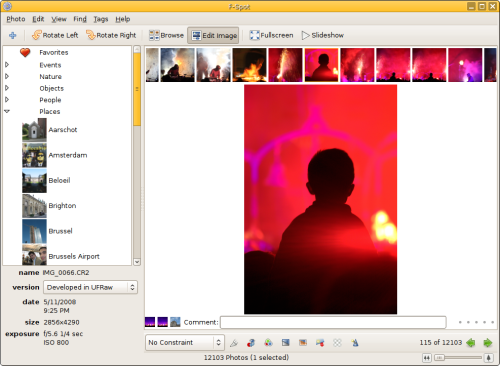
Task: Go to previous photo with green left arrow
Action: click(x=471, y=343)
